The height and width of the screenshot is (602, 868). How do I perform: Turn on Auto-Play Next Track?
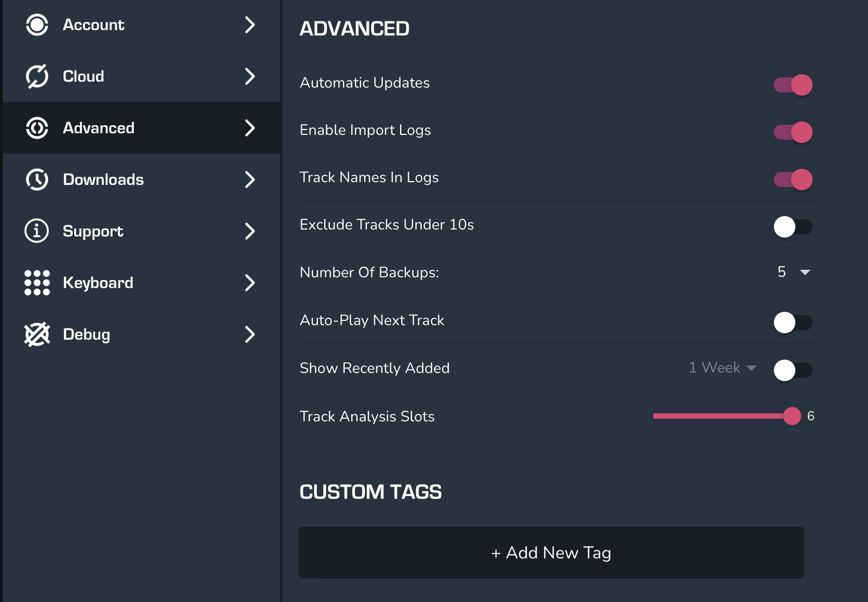pyautogui.click(x=793, y=322)
